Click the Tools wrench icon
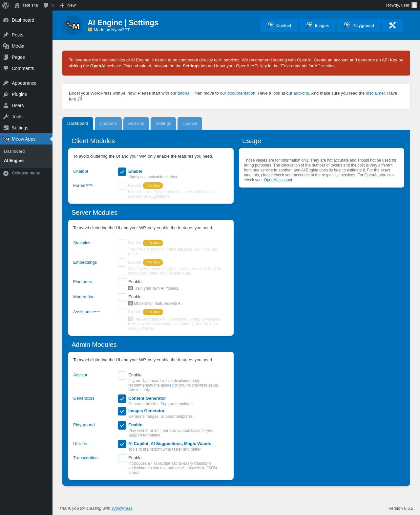 coord(6,117)
